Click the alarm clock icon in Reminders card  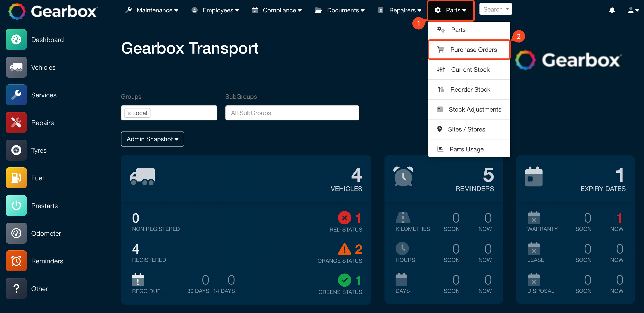(x=403, y=176)
